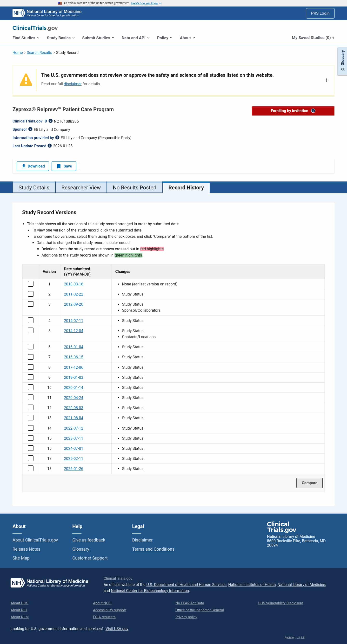Go to Search Results breadcrumb

[x=39, y=52]
